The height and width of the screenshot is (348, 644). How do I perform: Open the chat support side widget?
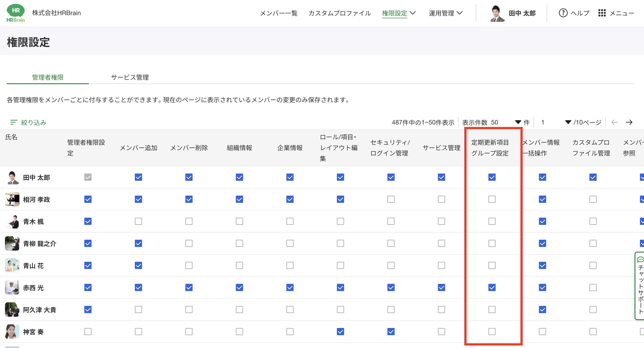(x=640, y=286)
